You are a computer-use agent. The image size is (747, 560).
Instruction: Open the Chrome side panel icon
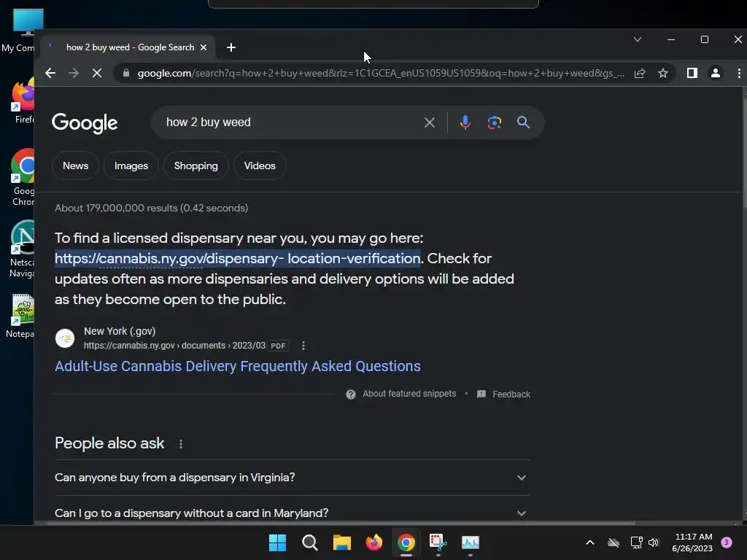[692, 73]
